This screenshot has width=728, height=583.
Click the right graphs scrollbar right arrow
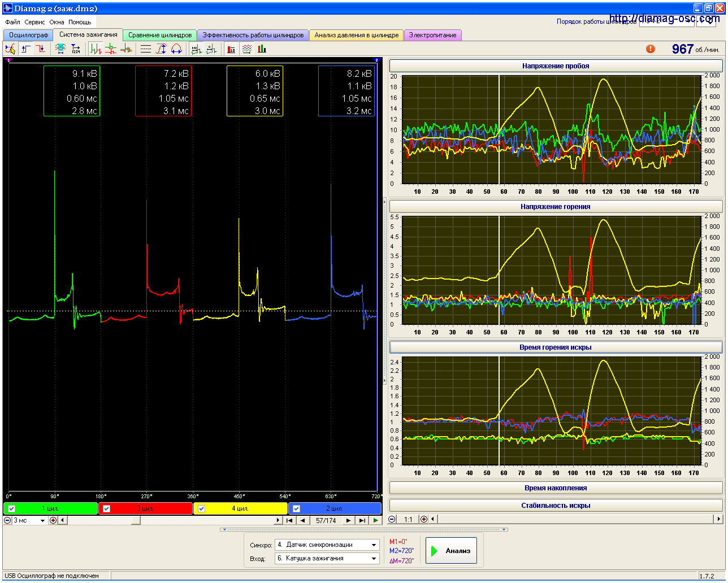pyautogui.click(x=718, y=519)
